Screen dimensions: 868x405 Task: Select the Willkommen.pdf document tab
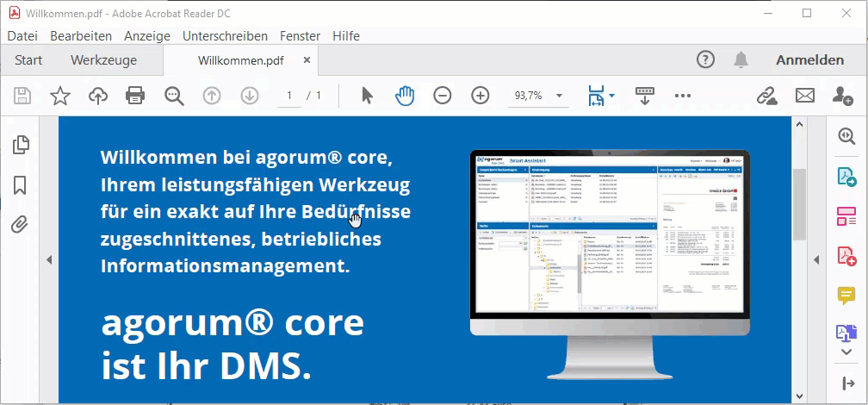pos(241,61)
